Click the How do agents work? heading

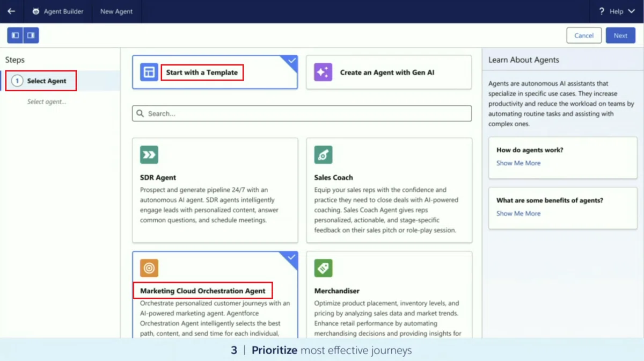pos(530,150)
